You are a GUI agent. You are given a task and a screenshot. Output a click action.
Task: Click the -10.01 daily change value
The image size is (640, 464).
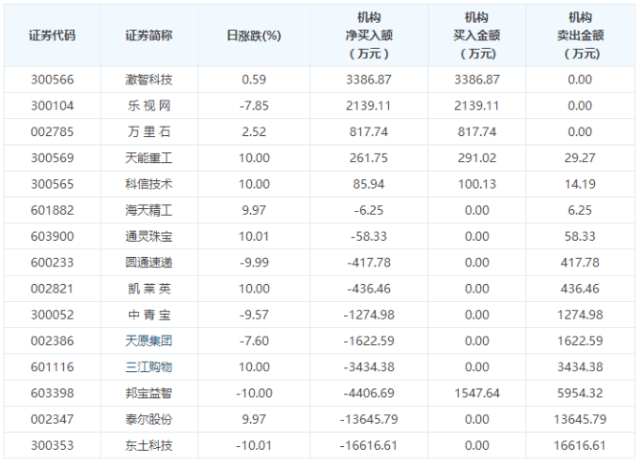click(x=254, y=445)
